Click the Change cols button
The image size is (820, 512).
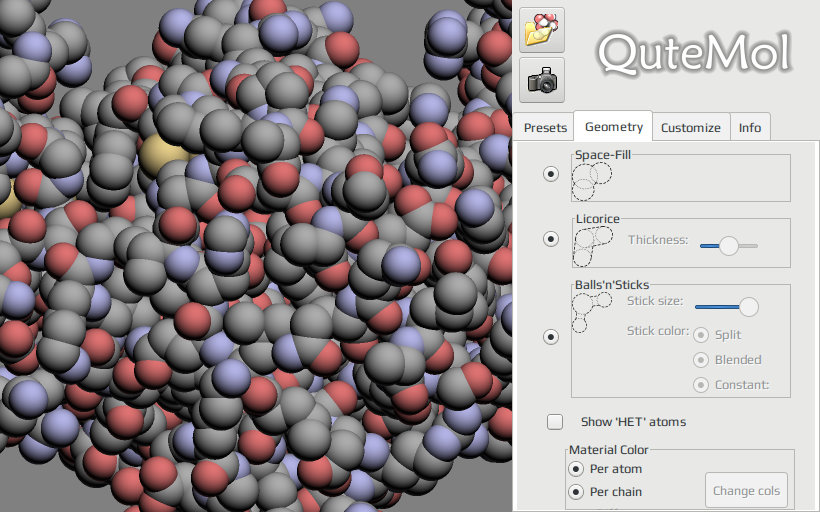[746, 491]
